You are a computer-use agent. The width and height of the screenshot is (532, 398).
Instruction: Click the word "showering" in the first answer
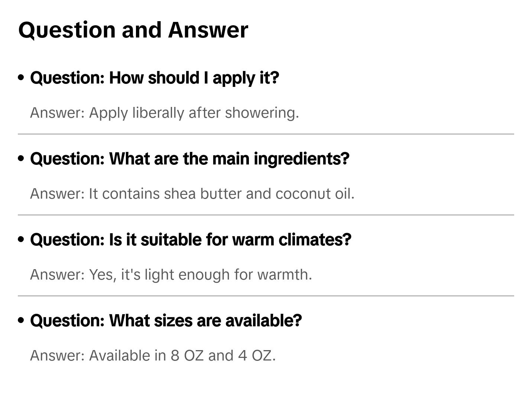pos(262,113)
